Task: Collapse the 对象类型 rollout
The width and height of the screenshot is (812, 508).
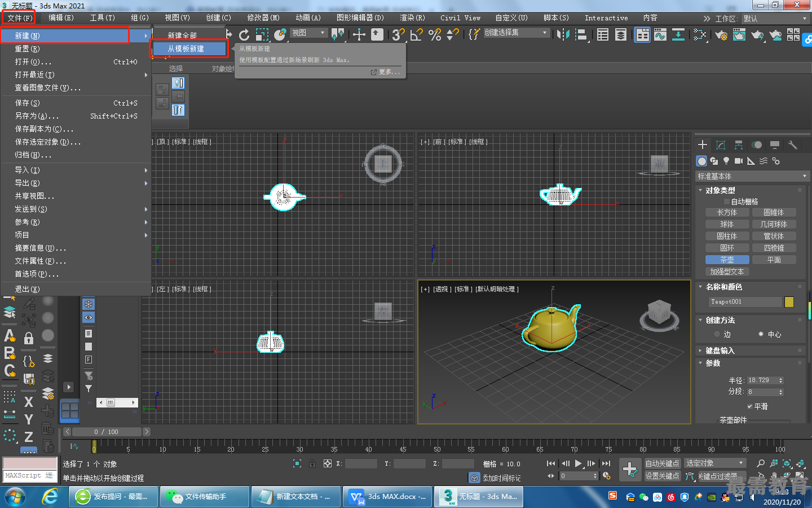Action: pos(721,190)
